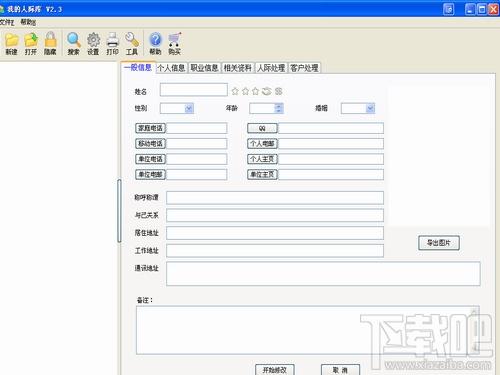Click the 打印 (Print) printer icon
Viewport: 500px width, 375px height.
(113, 44)
